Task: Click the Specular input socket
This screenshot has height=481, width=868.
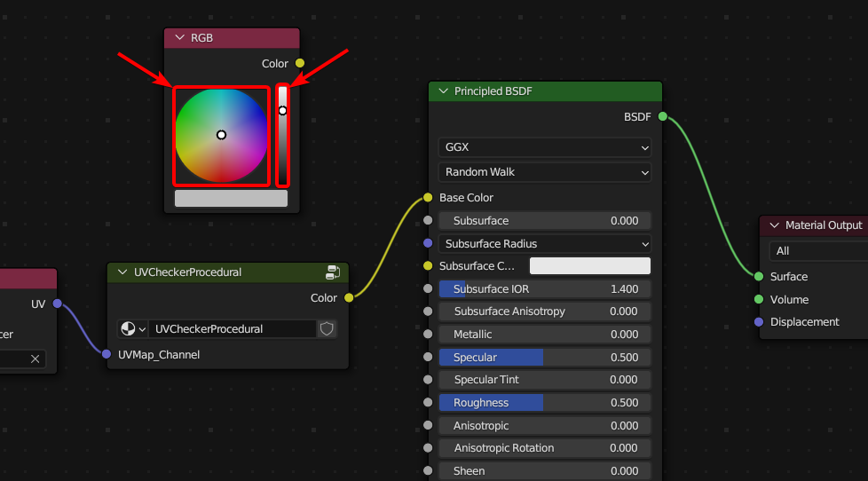Action: [x=428, y=357]
